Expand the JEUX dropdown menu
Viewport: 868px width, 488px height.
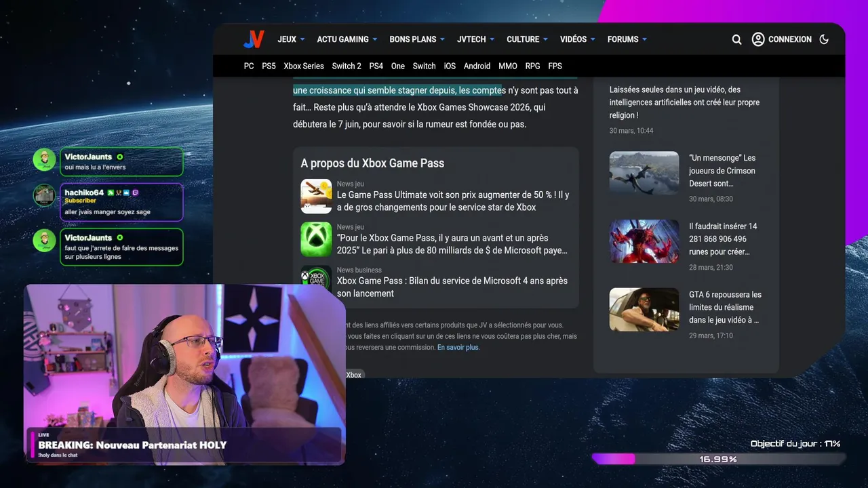[x=291, y=39]
